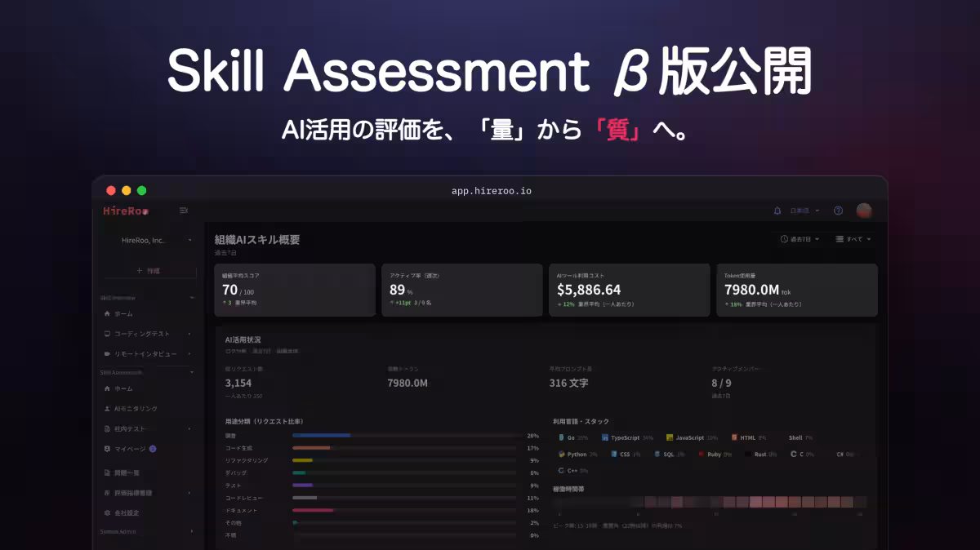Collapse the Skill Interview sidebar section

tap(191, 299)
